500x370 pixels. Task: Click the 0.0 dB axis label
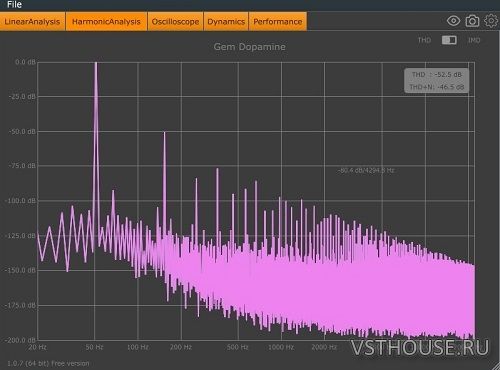tap(25, 62)
